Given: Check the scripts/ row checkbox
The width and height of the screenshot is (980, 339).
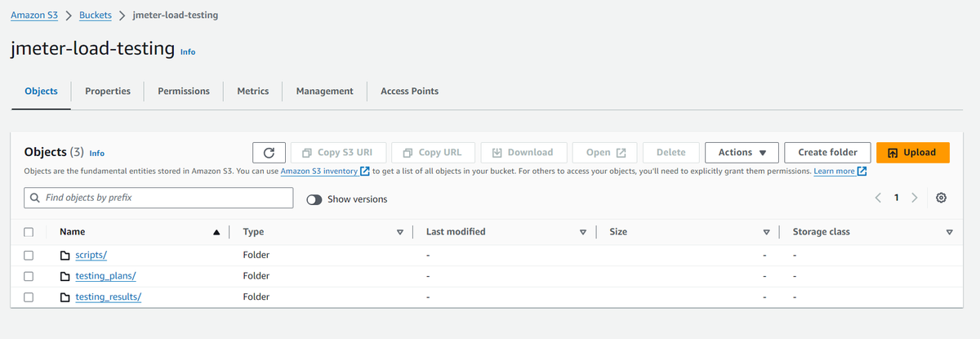Looking at the screenshot, I should click(29, 255).
